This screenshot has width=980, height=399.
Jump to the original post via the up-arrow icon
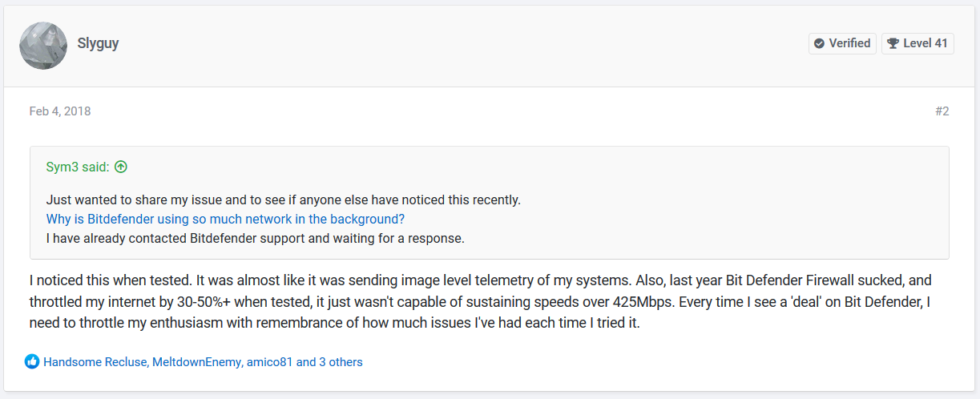click(121, 167)
